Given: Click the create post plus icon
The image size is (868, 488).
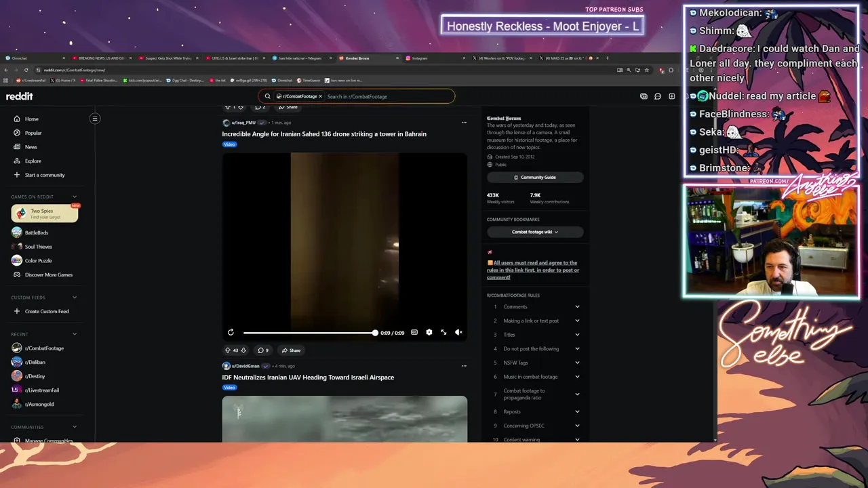Looking at the screenshot, I should point(672,96).
